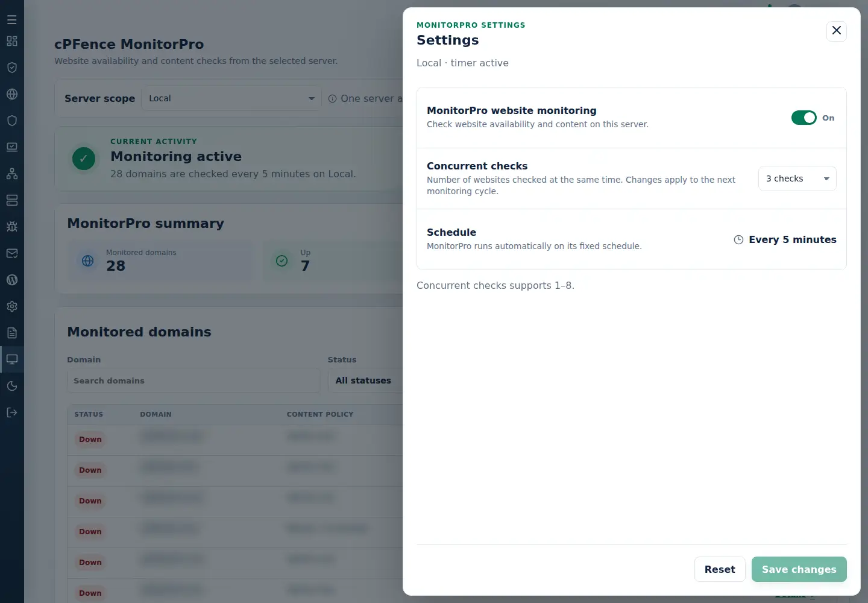The width and height of the screenshot is (868, 603).
Task: Click the last Down status badge
Action: point(90,593)
